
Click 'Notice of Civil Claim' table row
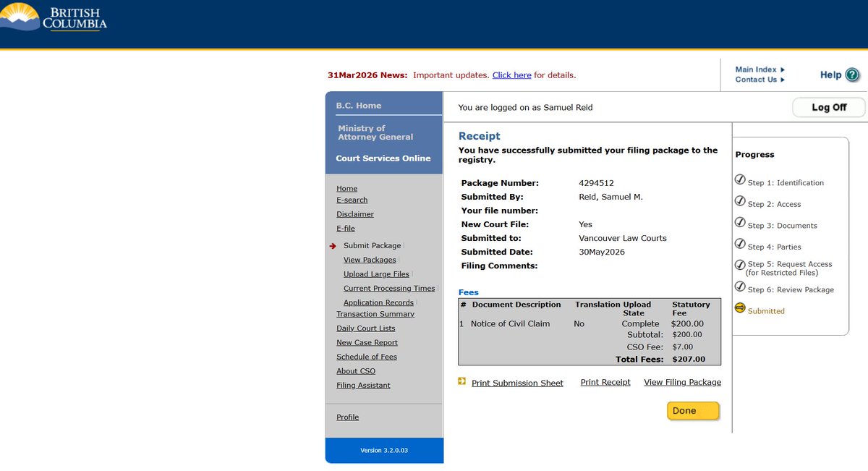[x=590, y=324]
